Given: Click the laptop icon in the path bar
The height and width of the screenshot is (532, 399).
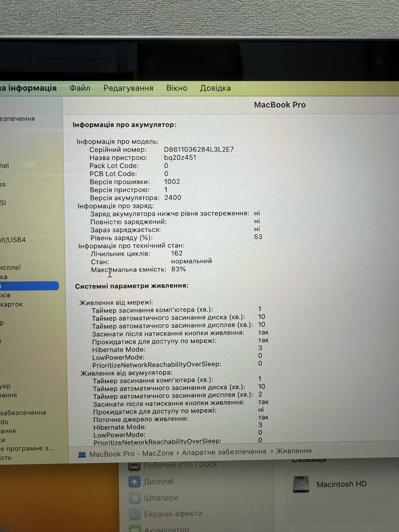Looking at the screenshot, I should point(82,454).
